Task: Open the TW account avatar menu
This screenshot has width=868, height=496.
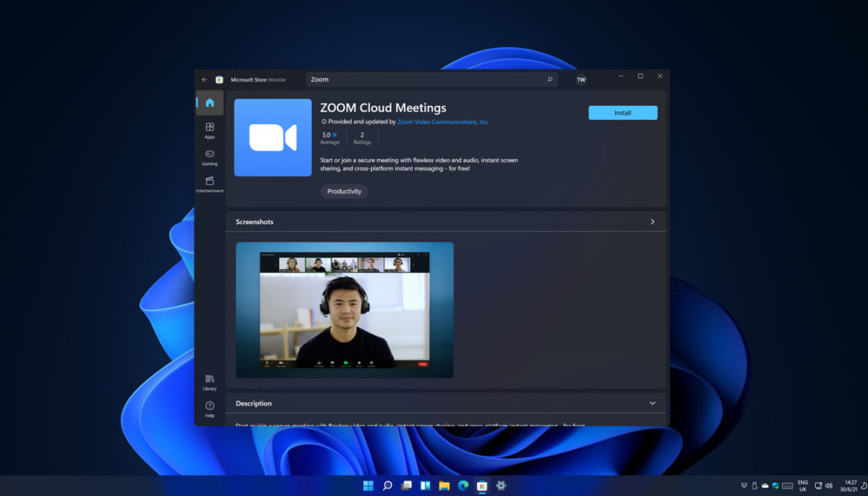Action: pos(581,79)
